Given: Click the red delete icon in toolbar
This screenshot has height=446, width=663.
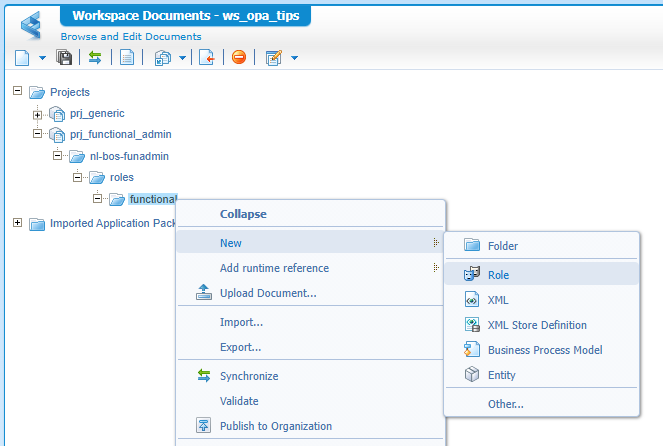Looking at the screenshot, I should coord(239,57).
